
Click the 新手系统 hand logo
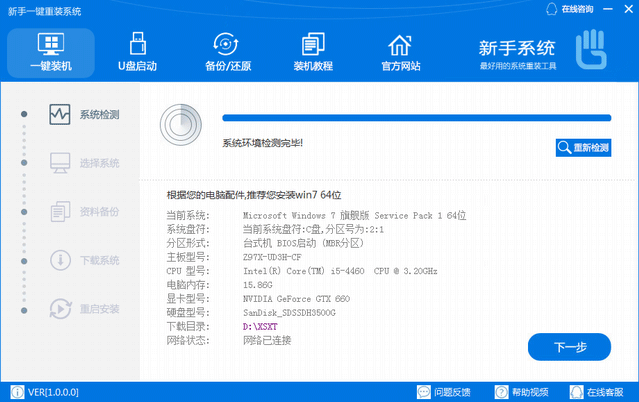tap(591, 49)
